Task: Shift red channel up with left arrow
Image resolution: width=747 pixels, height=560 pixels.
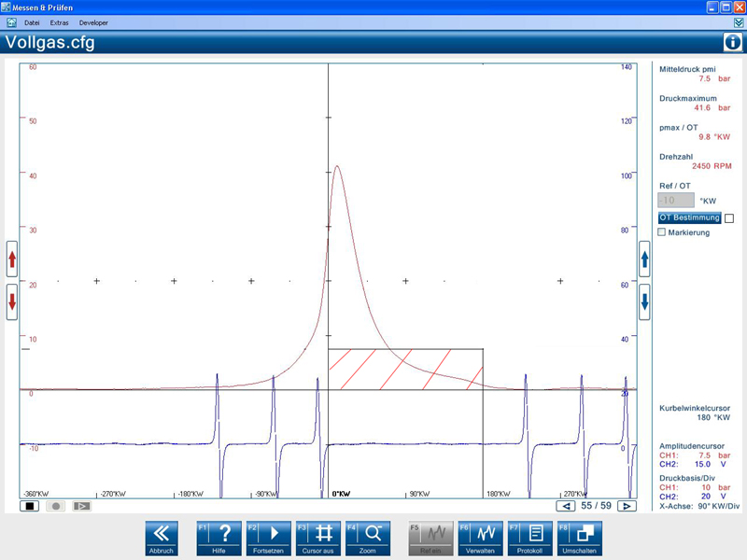Action: click(12, 259)
